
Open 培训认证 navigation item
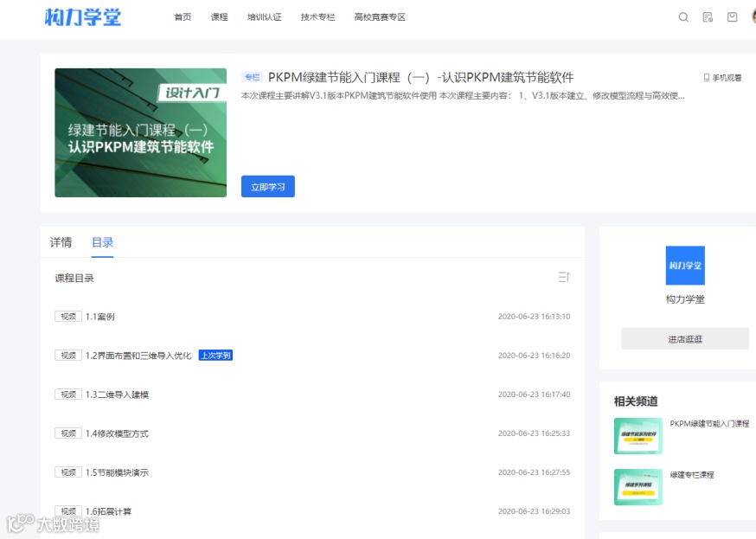264,17
